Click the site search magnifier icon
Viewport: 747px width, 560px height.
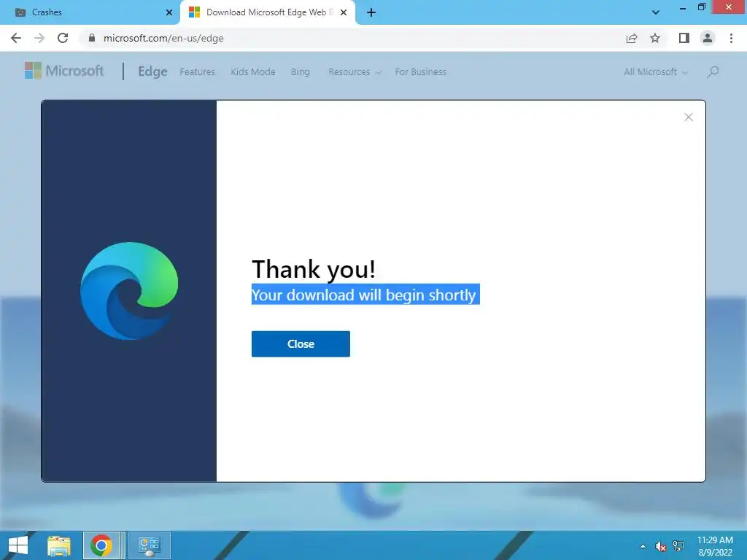pos(713,72)
